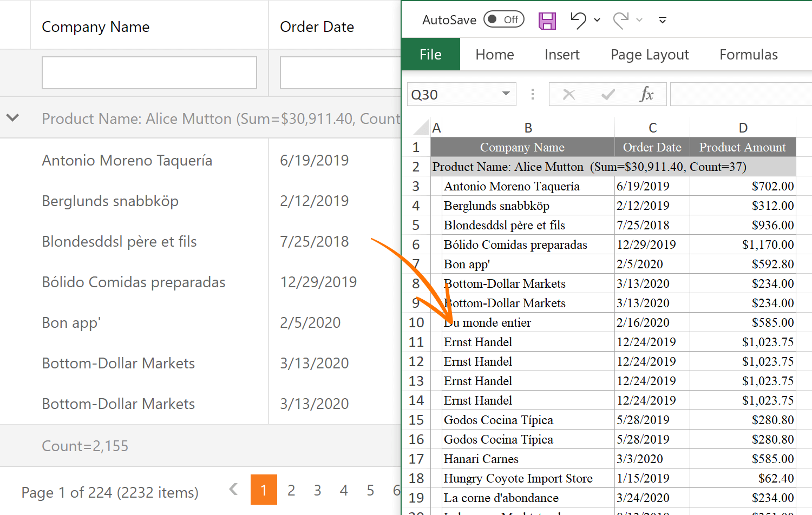Open the File tab
Viewport: 812px width, 515px height.
coord(430,55)
